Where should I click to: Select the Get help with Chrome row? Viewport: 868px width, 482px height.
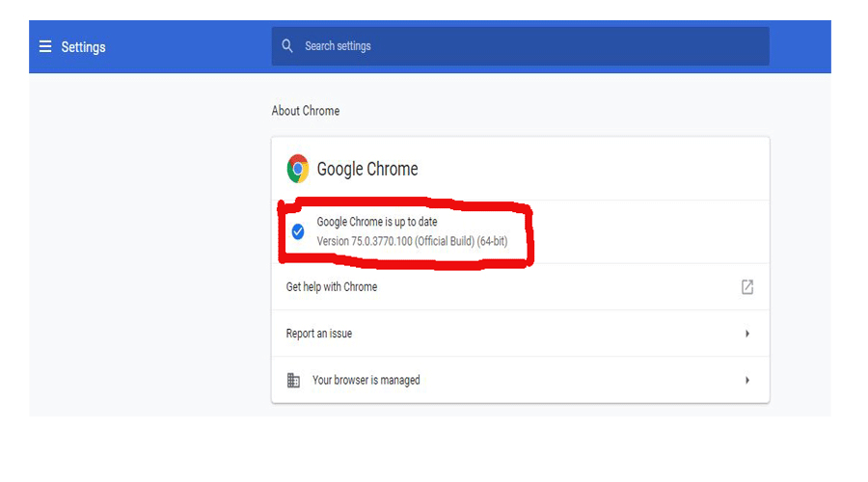(x=521, y=286)
